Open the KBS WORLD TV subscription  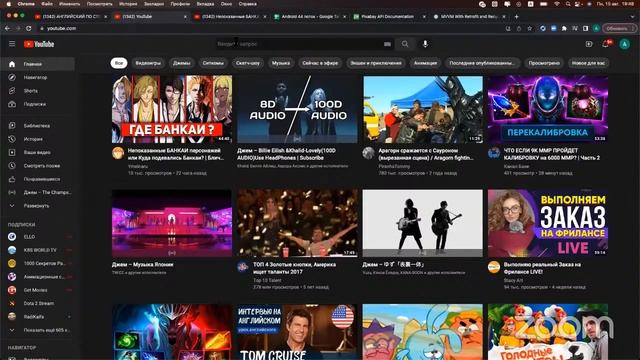click(x=38, y=250)
